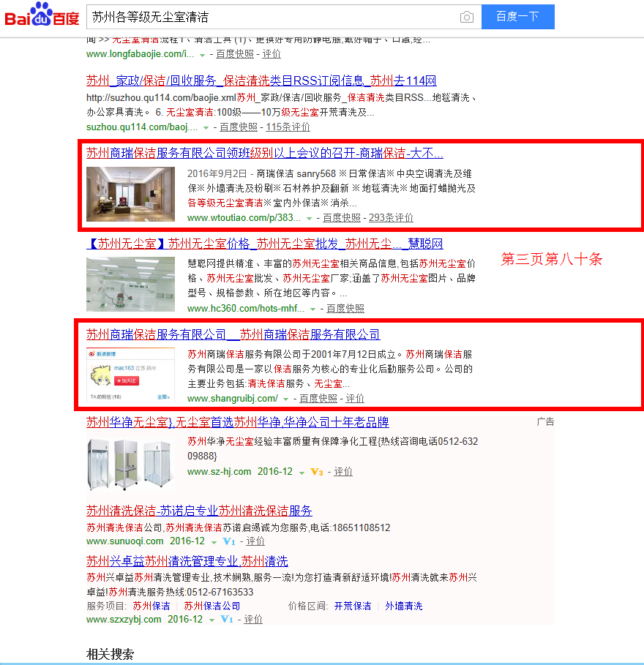
Task: Click 评价 link for longfabaojie result
Action: click(x=272, y=54)
